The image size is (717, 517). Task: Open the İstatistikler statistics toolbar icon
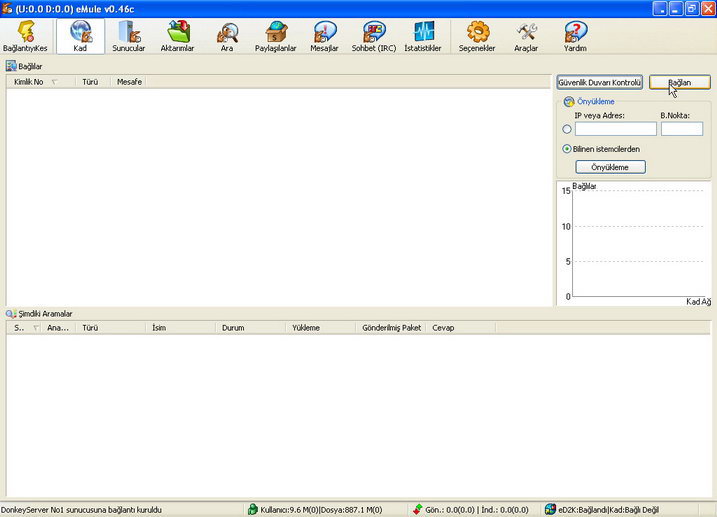pyautogui.click(x=423, y=36)
